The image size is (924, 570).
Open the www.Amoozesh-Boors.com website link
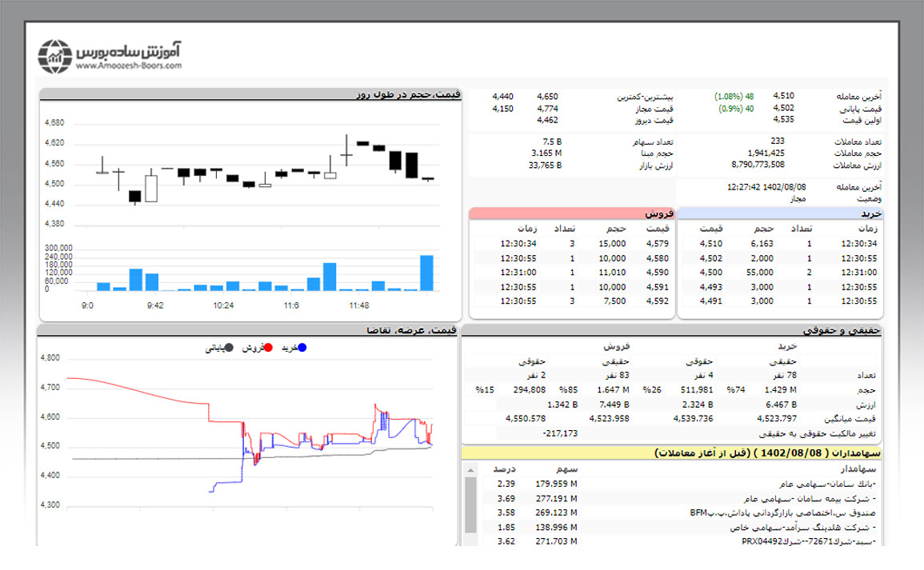click(x=130, y=66)
